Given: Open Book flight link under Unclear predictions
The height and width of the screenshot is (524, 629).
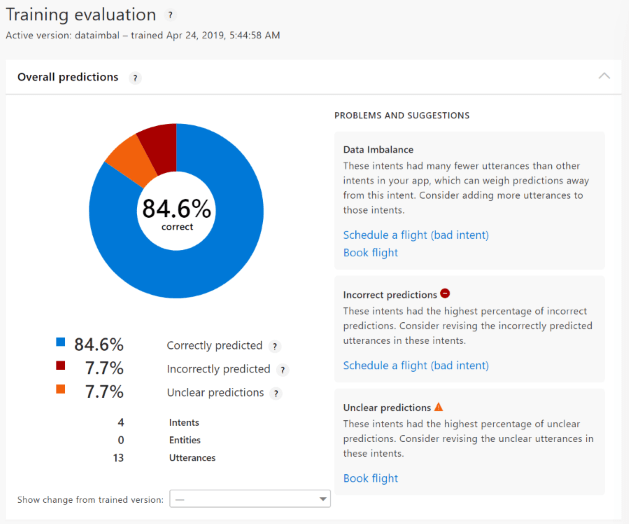Looking at the screenshot, I should tap(370, 479).
